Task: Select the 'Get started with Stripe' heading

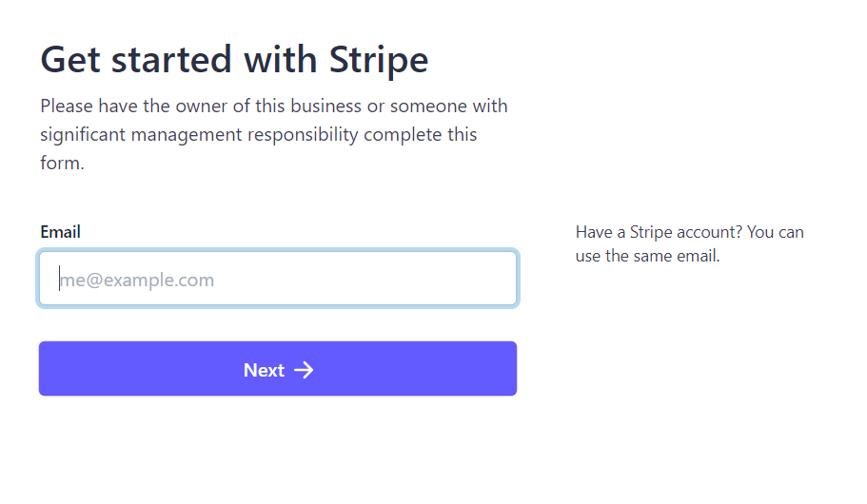Action: click(x=234, y=59)
